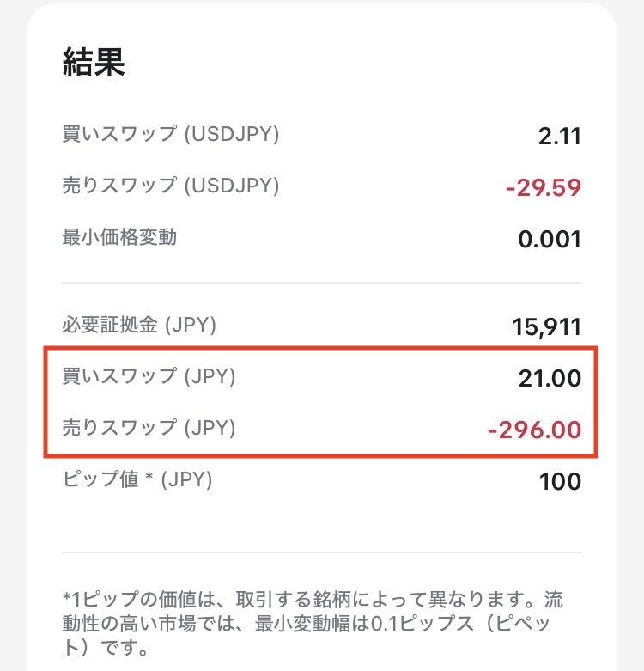Viewport: 644px width, 671px height.
Task: Click the 0.001 minimum price value
Action: tap(550, 240)
